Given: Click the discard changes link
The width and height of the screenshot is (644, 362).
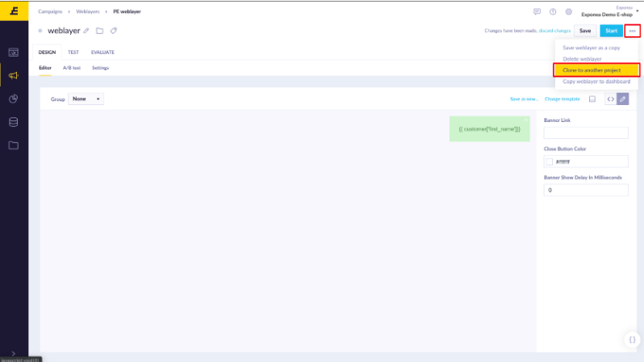Looking at the screenshot, I should tap(554, 31).
